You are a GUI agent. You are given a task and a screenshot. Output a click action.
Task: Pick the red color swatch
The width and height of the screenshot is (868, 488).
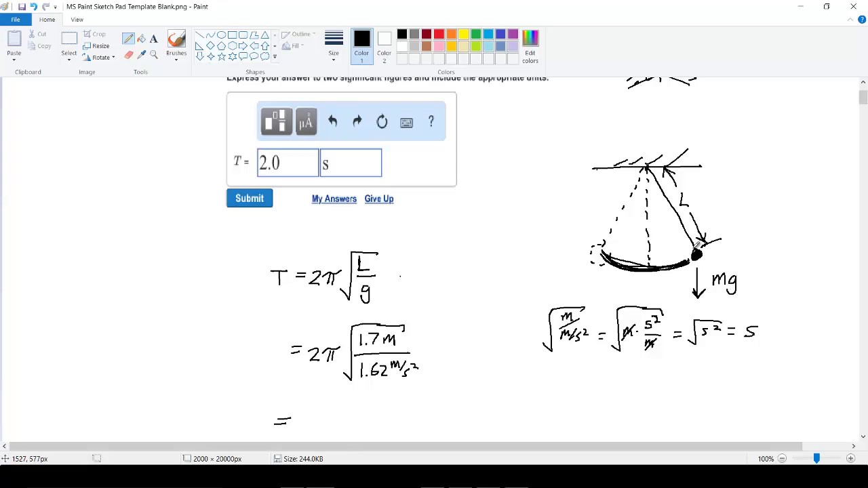(439, 35)
